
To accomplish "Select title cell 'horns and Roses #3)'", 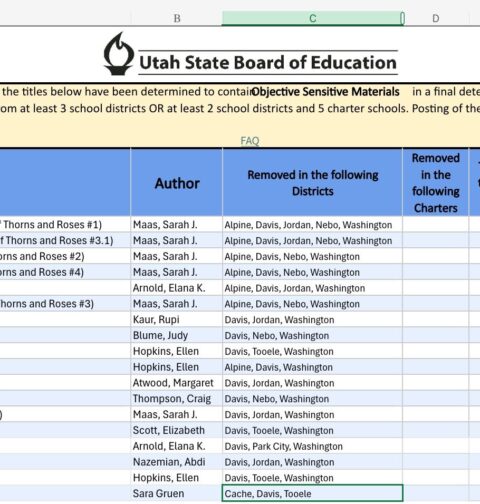I will tap(65, 304).
